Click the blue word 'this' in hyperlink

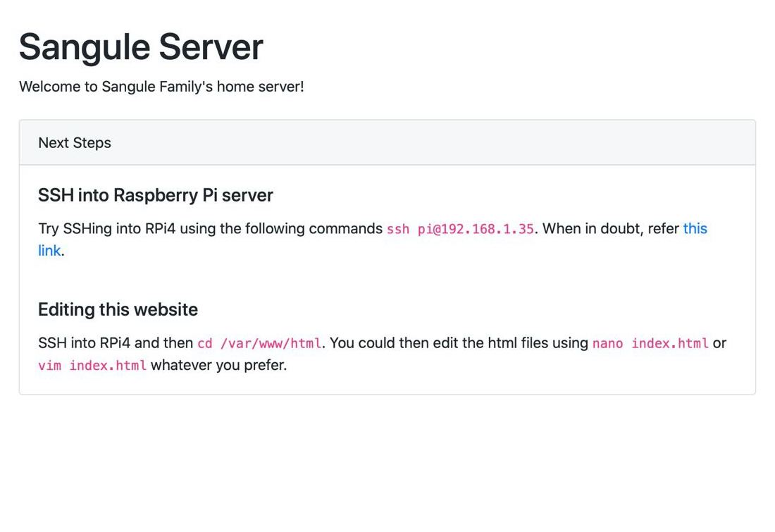695,229
